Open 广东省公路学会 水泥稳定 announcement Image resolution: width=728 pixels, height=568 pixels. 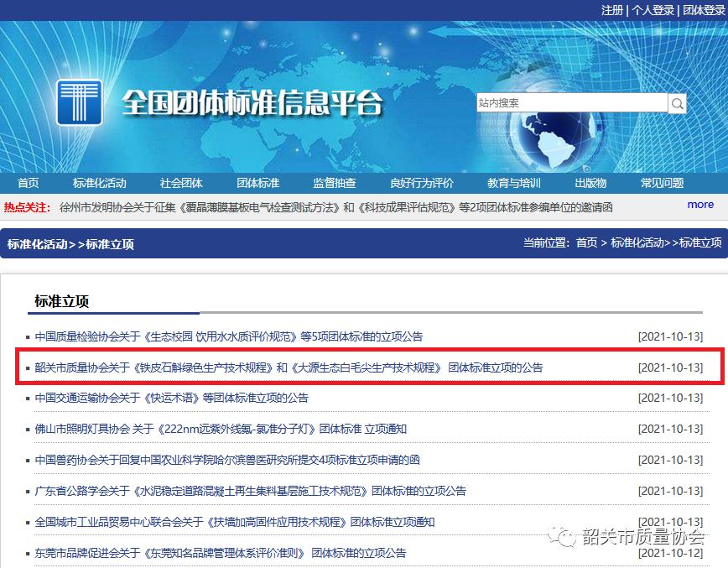click(250, 492)
